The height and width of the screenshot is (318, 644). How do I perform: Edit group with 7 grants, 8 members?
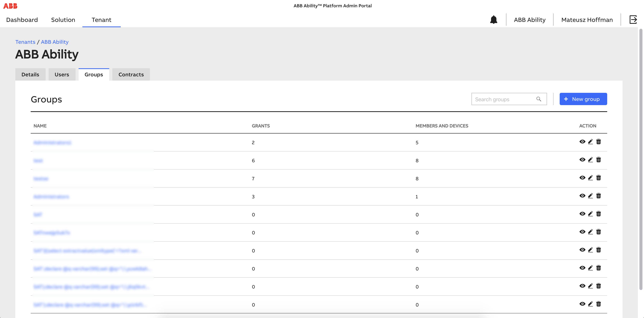point(590,178)
